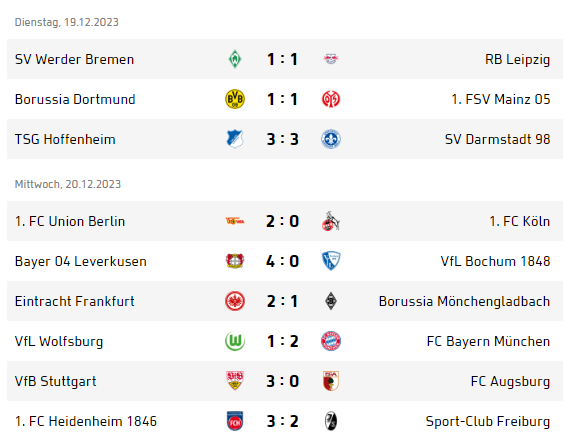Viewport: 563px width, 438px height.
Task: Click the 1. FSV Mainz 05 logo
Action: pos(331,99)
